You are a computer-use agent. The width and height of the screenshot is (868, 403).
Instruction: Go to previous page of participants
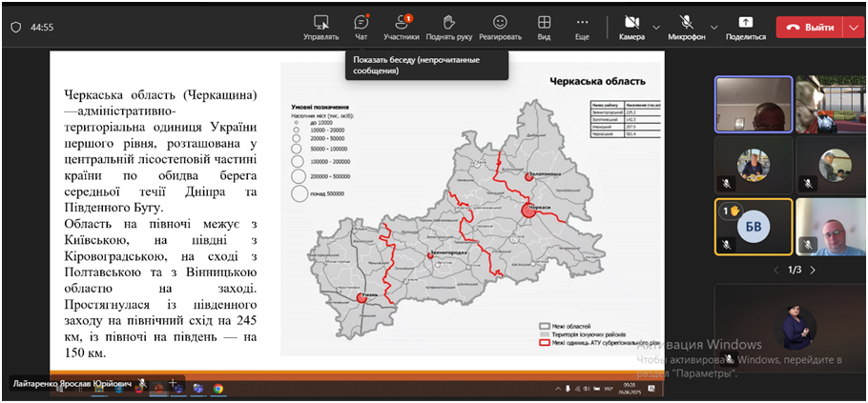coord(775,271)
